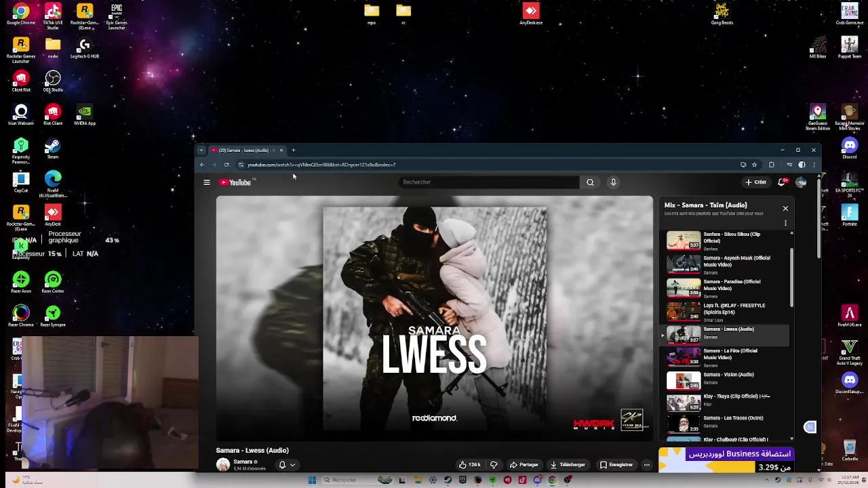868x488 pixels.
Task: Play Samara - Paradise from the mix
Action: (724, 289)
